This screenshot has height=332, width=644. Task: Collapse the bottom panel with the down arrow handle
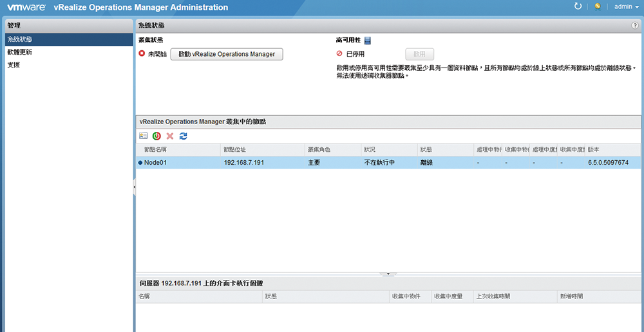[388, 273]
